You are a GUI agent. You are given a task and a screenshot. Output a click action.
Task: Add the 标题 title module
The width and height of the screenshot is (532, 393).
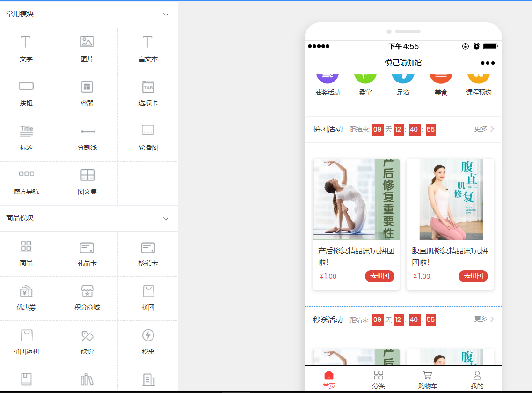point(26,139)
